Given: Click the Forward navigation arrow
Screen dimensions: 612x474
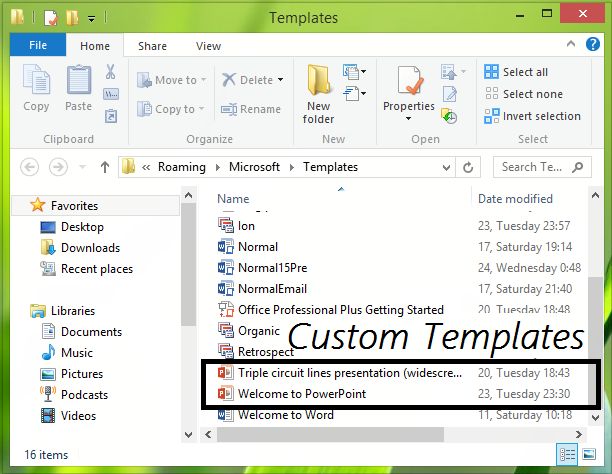Looking at the screenshot, I should click(x=58, y=167).
